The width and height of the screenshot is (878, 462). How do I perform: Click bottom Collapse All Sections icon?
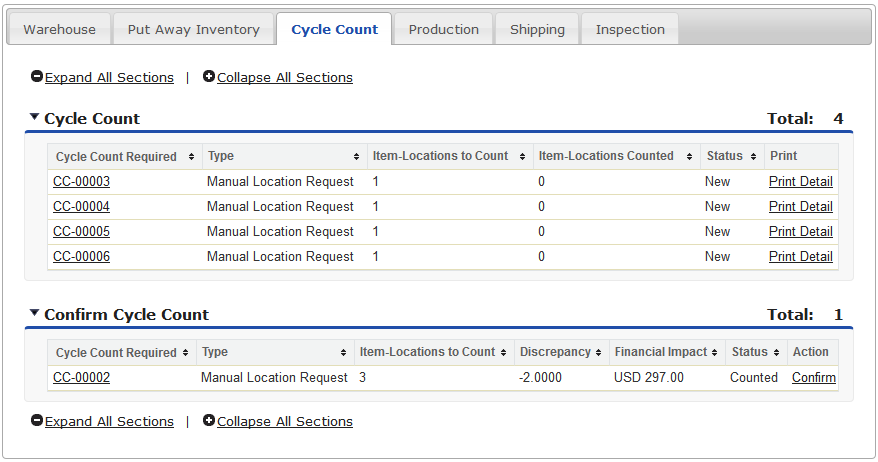point(209,421)
